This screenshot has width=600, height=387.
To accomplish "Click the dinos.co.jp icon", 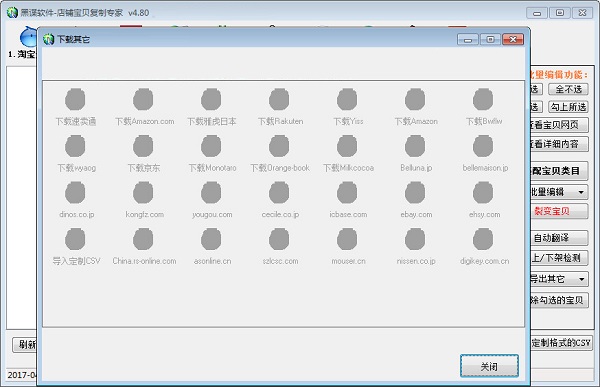I will point(75,193).
